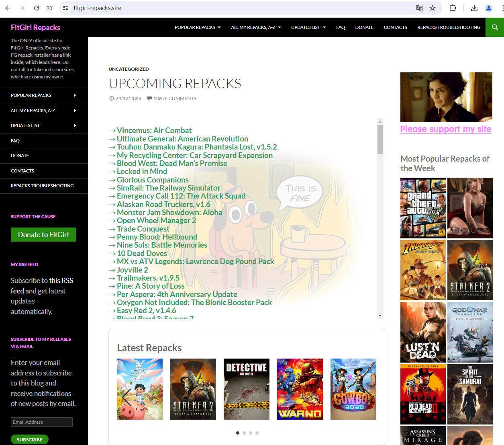Select fourth carousel dot in Latest Repacks

(x=257, y=433)
